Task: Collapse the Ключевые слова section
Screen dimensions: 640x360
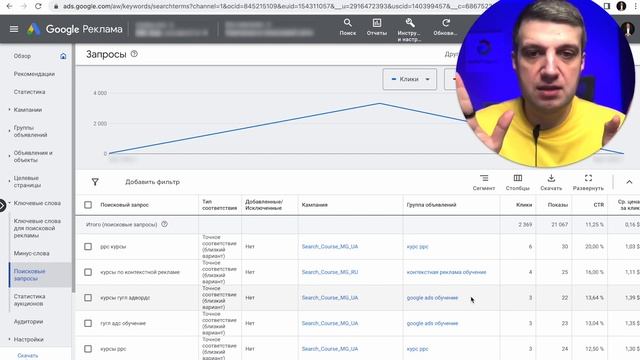Action: (x=9, y=203)
